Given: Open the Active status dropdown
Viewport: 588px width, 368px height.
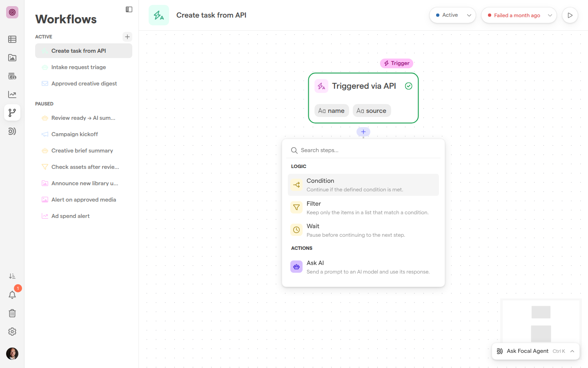Looking at the screenshot, I should pyautogui.click(x=452, y=15).
